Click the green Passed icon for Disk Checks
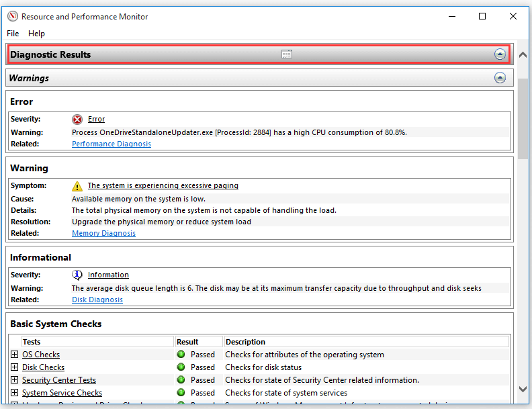This screenshot has width=532, height=409. pos(181,367)
